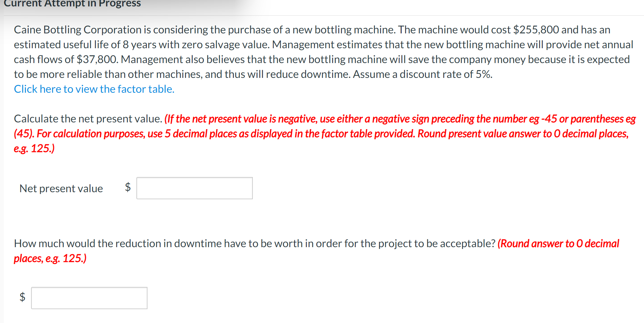Image resolution: width=644 pixels, height=323 pixels.
Task: Click the red NPV calculation instructions text
Action: click(321, 133)
